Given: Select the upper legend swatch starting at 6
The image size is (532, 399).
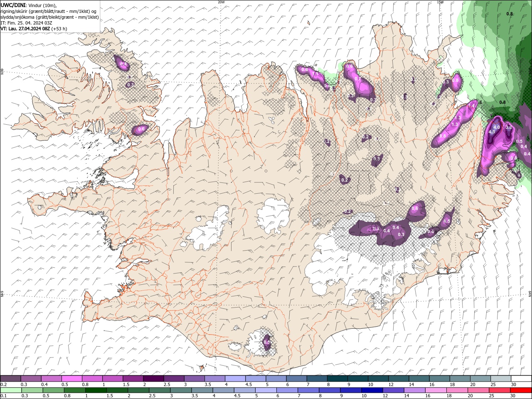Looking at the screenshot, I should 297,379.
